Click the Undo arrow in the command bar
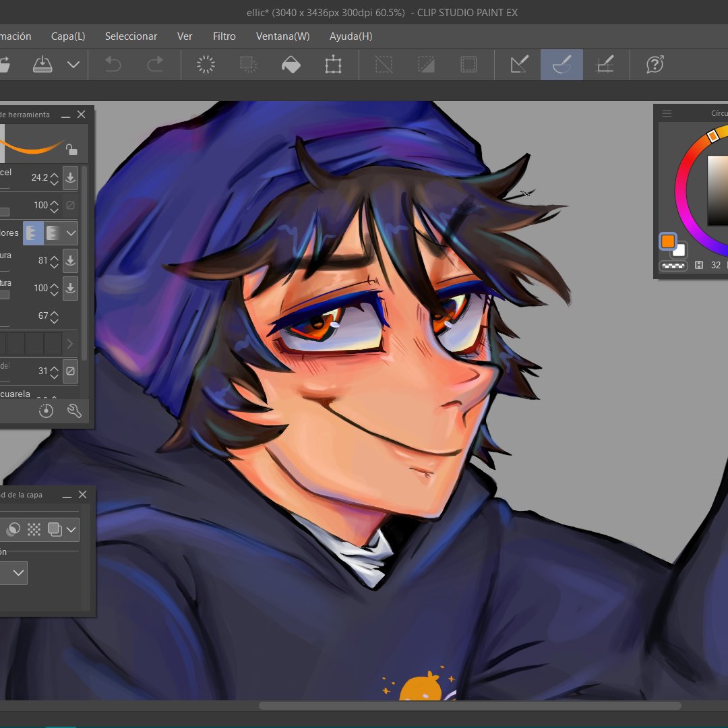Screen dimensions: 728x728 [113, 65]
